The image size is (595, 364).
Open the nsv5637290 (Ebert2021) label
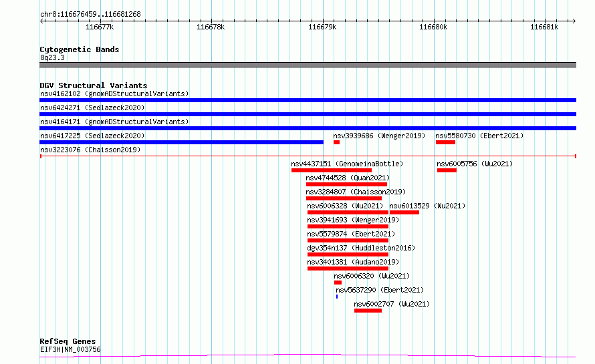380,290
